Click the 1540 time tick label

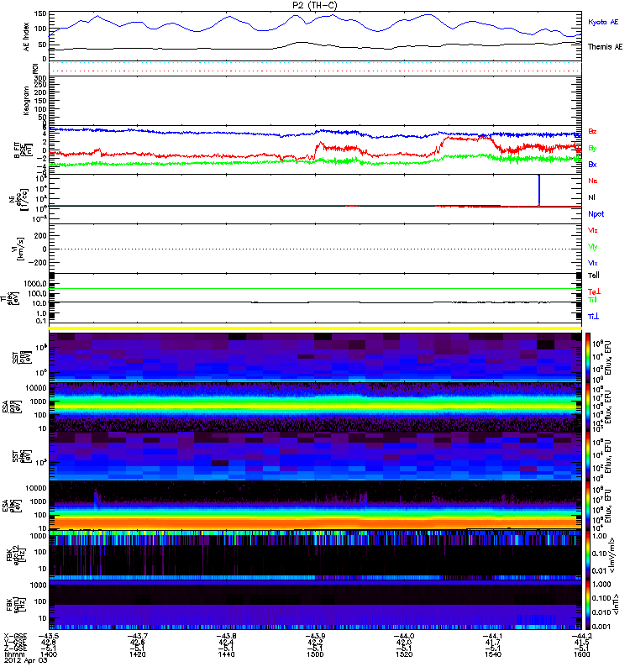point(493,654)
